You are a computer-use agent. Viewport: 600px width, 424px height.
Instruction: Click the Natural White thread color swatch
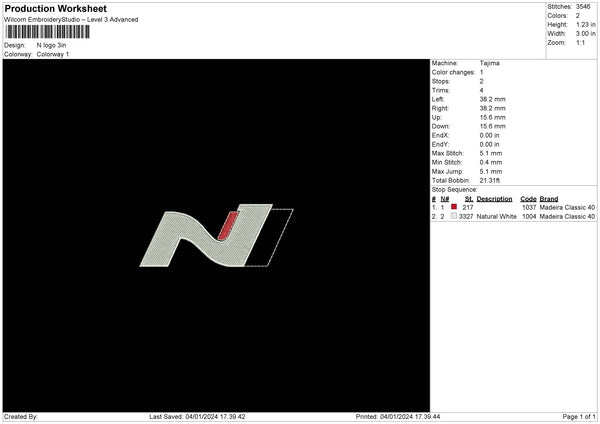454,216
